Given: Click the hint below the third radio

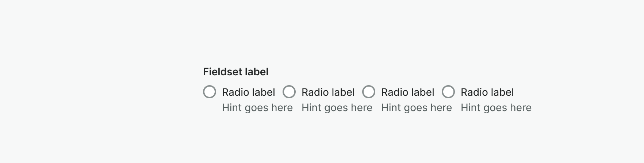Looking at the screenshot, I should pyautogui.click(x=416, y=108).
